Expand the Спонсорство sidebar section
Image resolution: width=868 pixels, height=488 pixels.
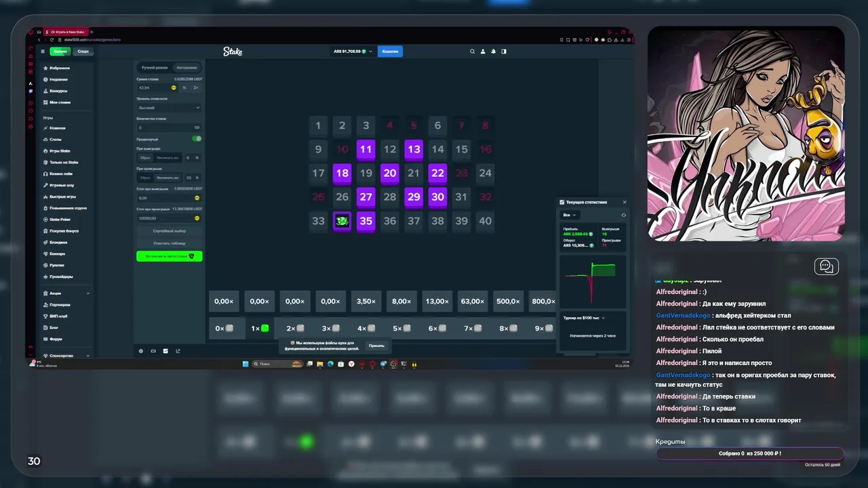65,355
